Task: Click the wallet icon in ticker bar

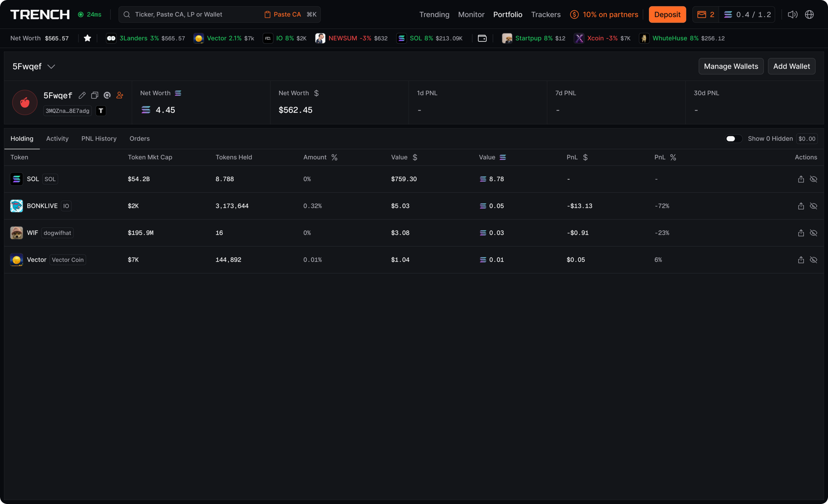Action: [482, 38]
